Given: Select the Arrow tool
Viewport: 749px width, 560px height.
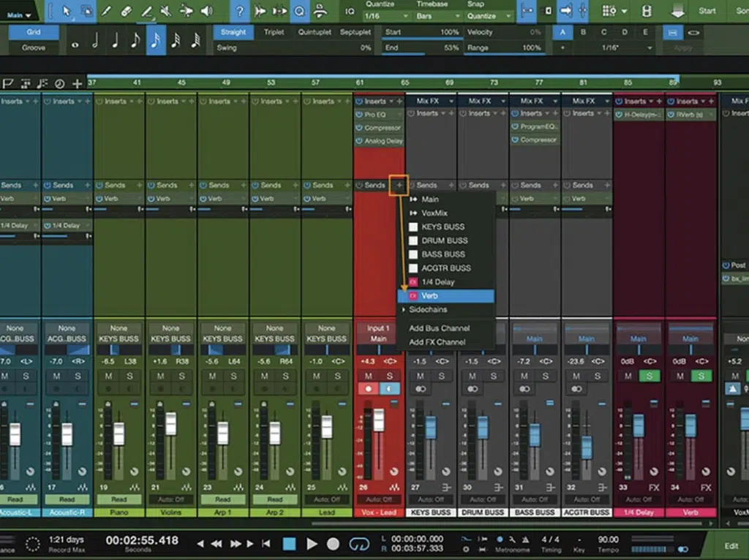Looking at the screenshot, I should coord(66,11).
